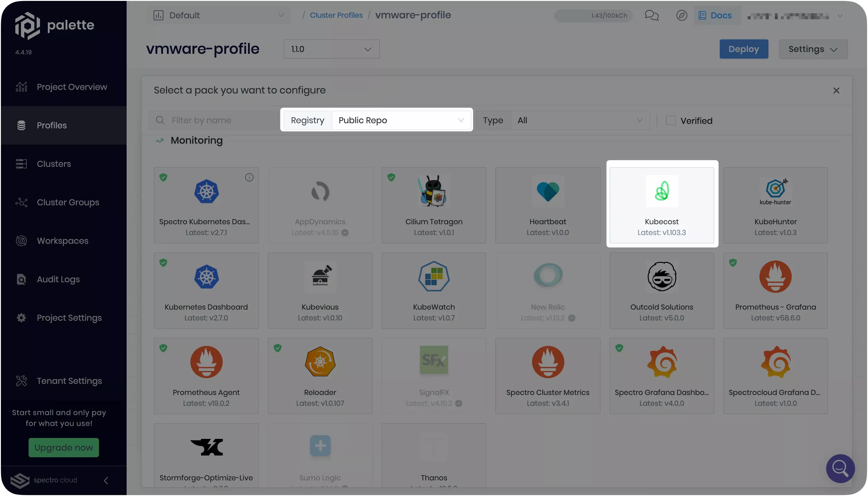Open the KubeHunter pack
This screenshot has height=496, width=868.
775,204
